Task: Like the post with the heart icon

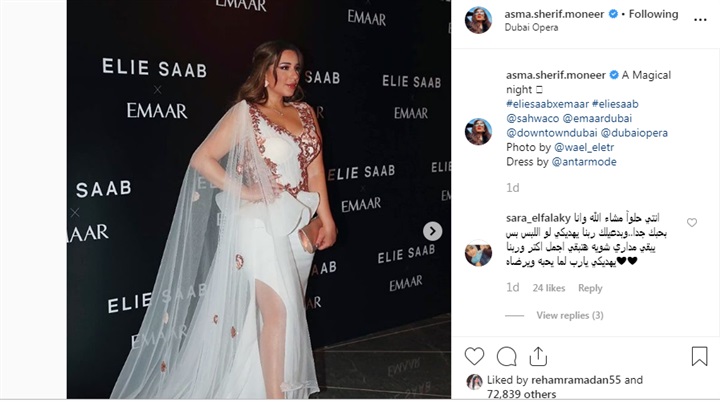Action: [x=474, y=357]
